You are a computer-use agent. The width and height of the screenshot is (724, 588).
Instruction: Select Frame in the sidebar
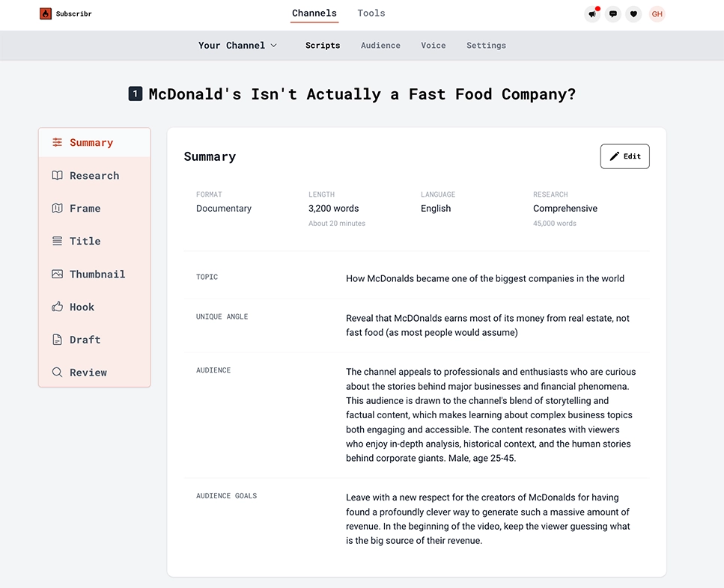(94, 209)
